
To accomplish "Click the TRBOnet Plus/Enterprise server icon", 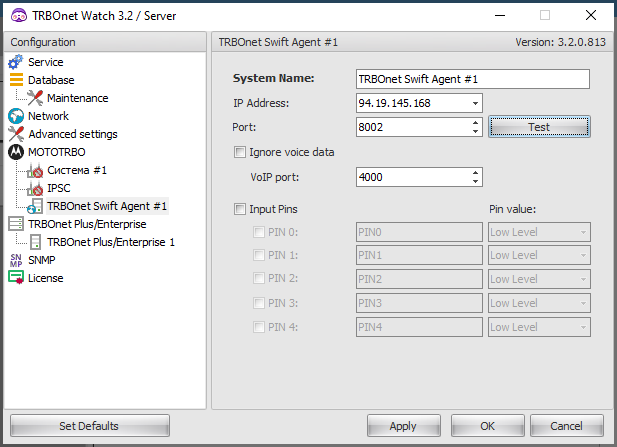I will 16,224.
